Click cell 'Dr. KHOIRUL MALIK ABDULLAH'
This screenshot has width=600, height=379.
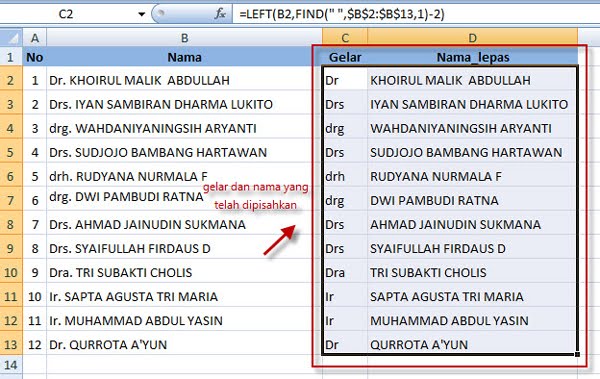coord(184,80)
